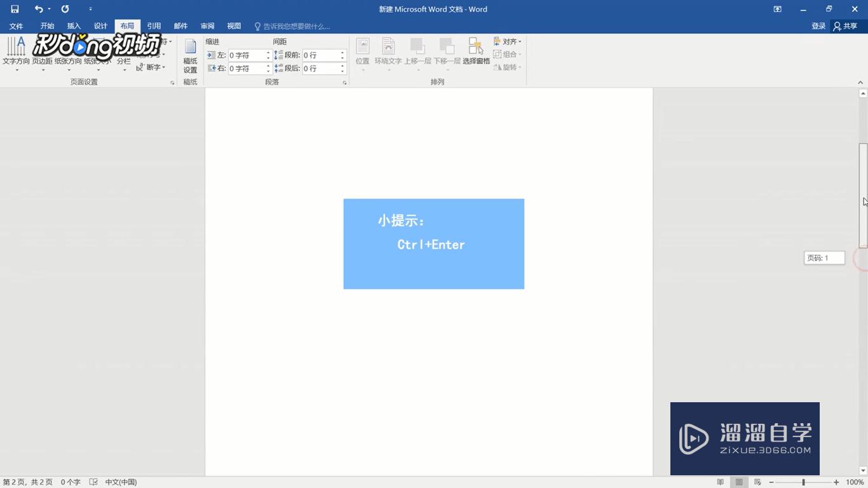Viewport: 868px width, 488px height.
Task: Click the right indent 右 value field
Action: click(246, 68)
